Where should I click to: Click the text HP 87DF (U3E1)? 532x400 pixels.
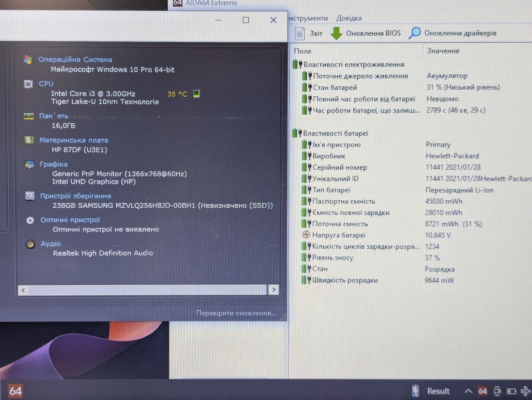[79, 150]
